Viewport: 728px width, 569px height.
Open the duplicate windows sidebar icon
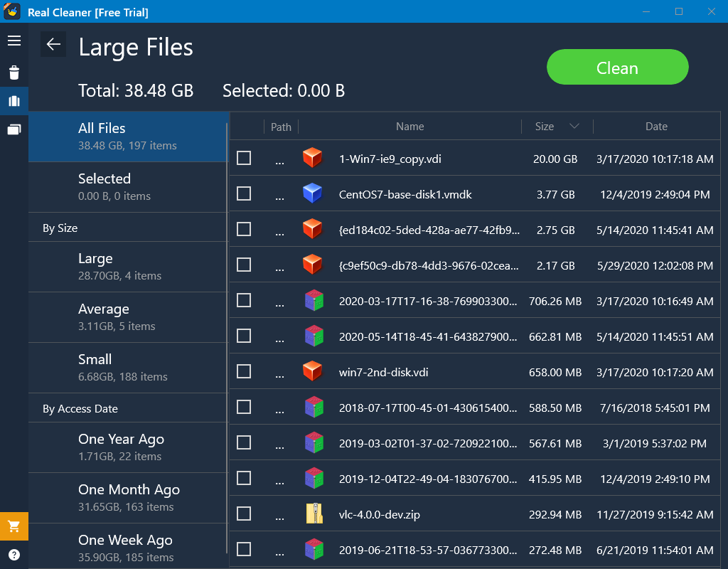[14, 129]
